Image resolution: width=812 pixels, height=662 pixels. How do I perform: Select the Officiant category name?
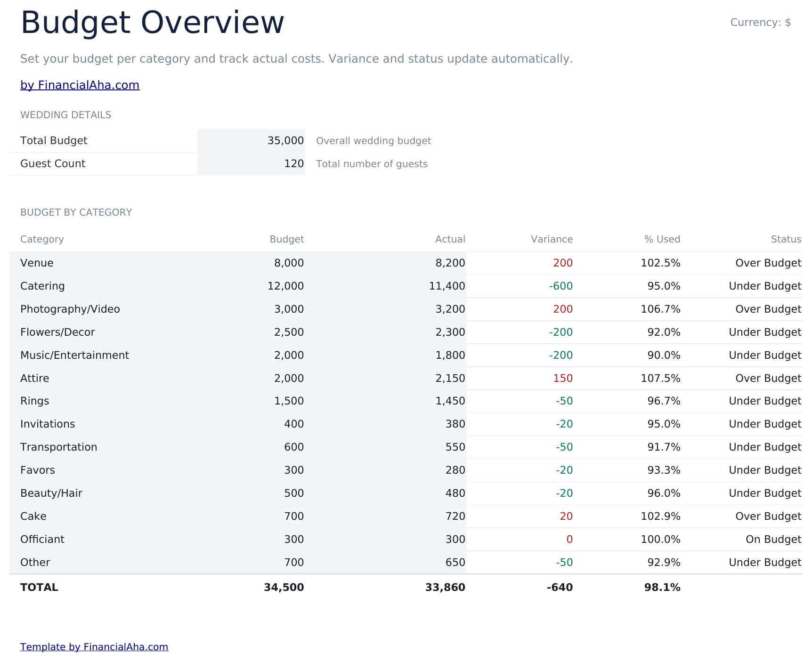coord(42,540)
